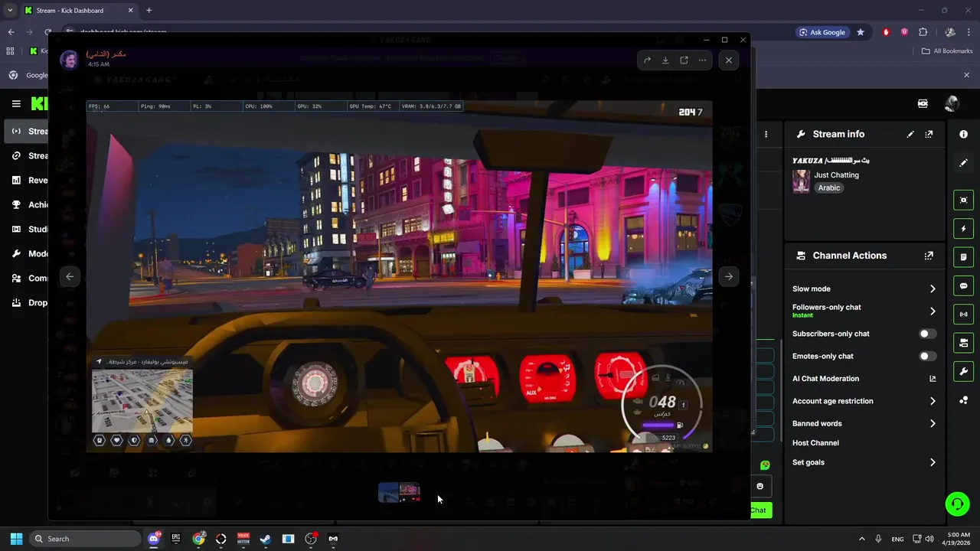Open the chat panel three-dot menu
The image size is (980, 551).
pos(766,134)
